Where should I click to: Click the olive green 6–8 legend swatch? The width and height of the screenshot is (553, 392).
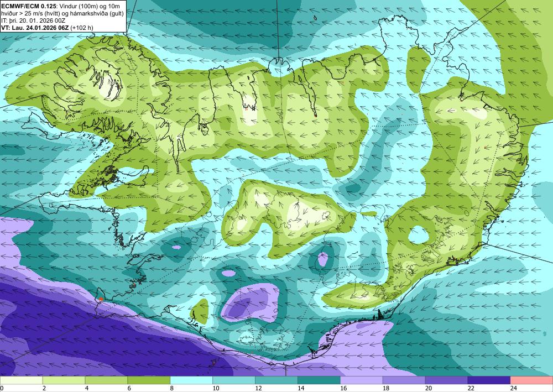149,380
